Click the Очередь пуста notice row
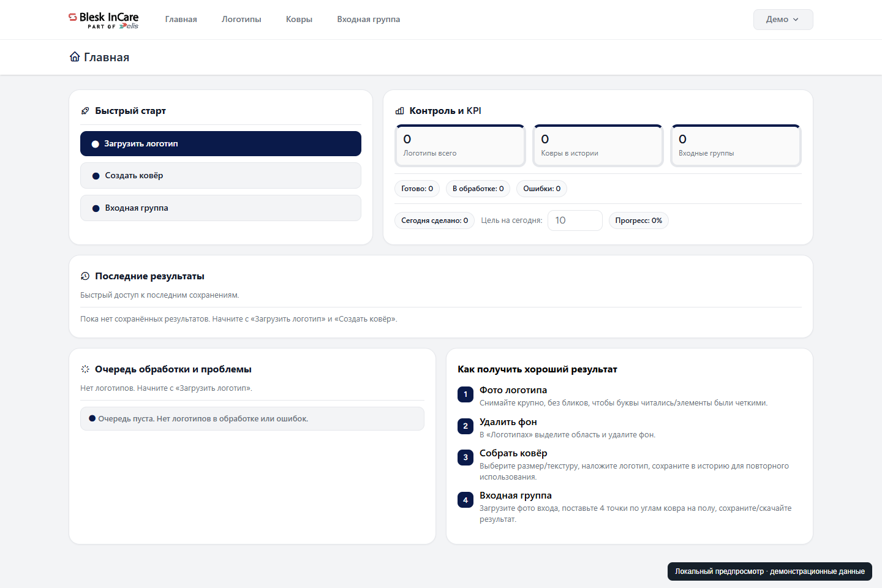Image resolution: width=882 pixels, height=588 pixels. click(x=252, y=419)
